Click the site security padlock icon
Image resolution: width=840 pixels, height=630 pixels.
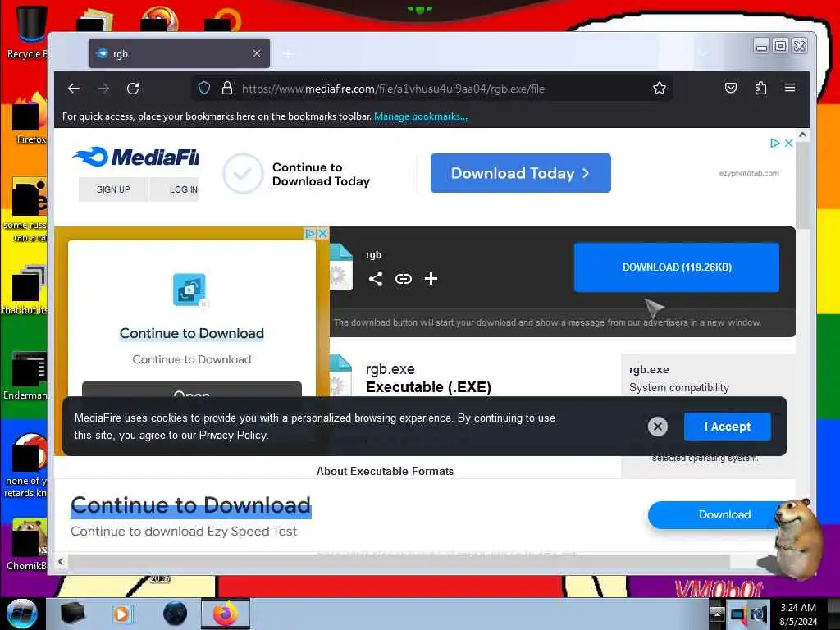tap(227, 89)
